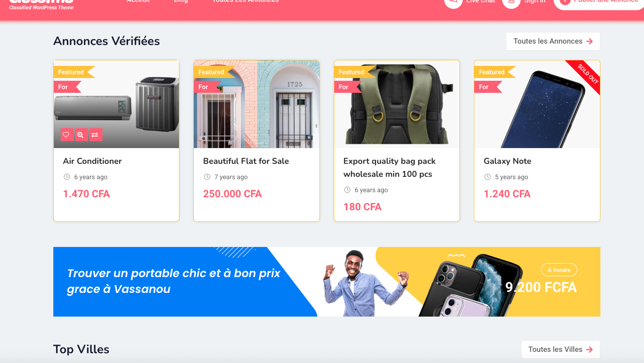Click the Beautiful Flat door thumbnail
Viewport: 644px width, 363px height.
[256, 104]
